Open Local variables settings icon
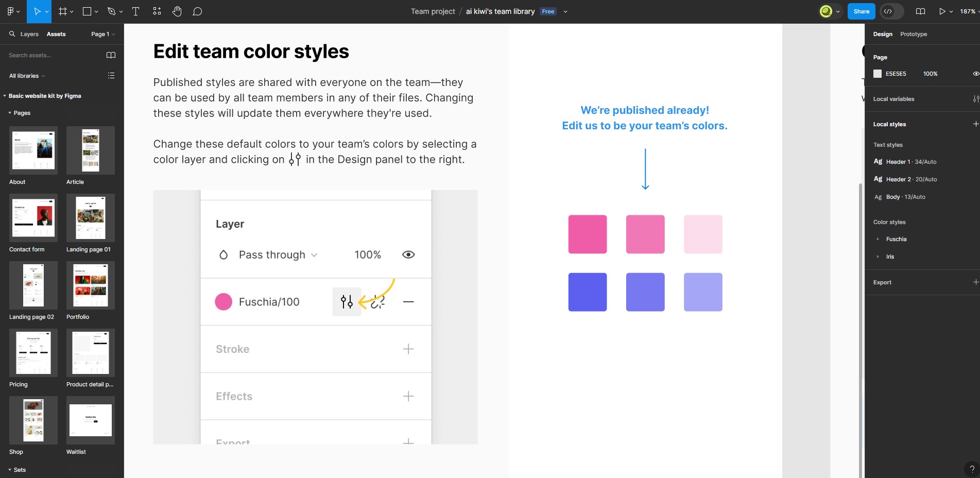This screenshot has height=478, width=980. (x=975, y=99)
